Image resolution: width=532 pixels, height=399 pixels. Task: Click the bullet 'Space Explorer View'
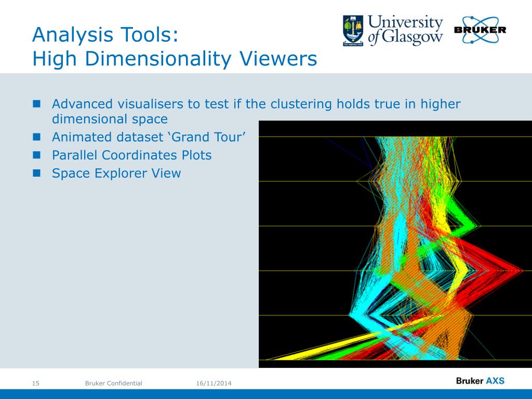(116, 173)
